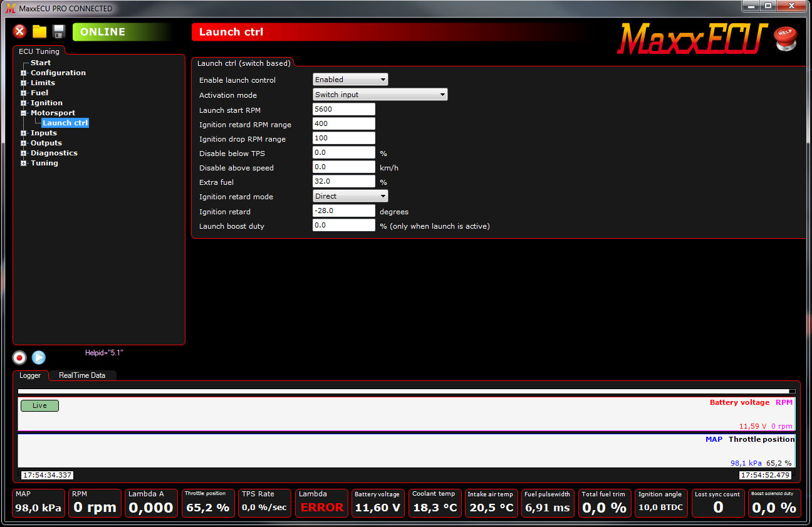The image size is (812, 527).
Task: Expand the Configuration tree node
Action: click(x=24, y=73)
